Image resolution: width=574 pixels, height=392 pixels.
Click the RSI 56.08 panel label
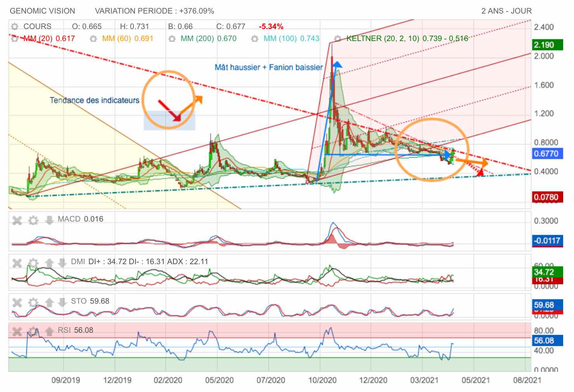tap(76, 330)
